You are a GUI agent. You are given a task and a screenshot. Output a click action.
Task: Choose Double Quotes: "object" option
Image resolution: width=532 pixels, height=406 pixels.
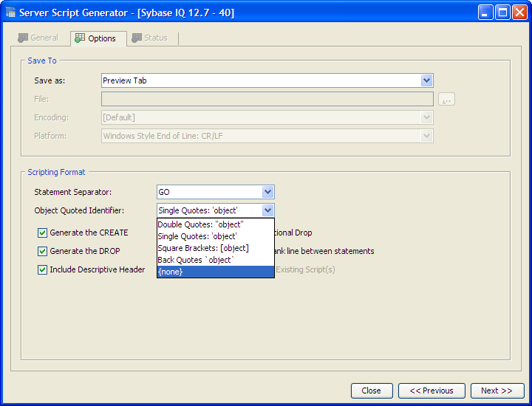(x=216, y=224)
